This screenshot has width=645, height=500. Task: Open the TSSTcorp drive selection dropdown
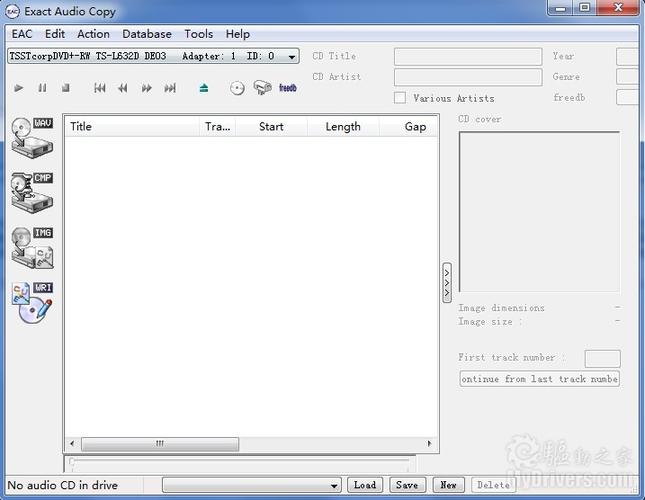pos(153,56)
